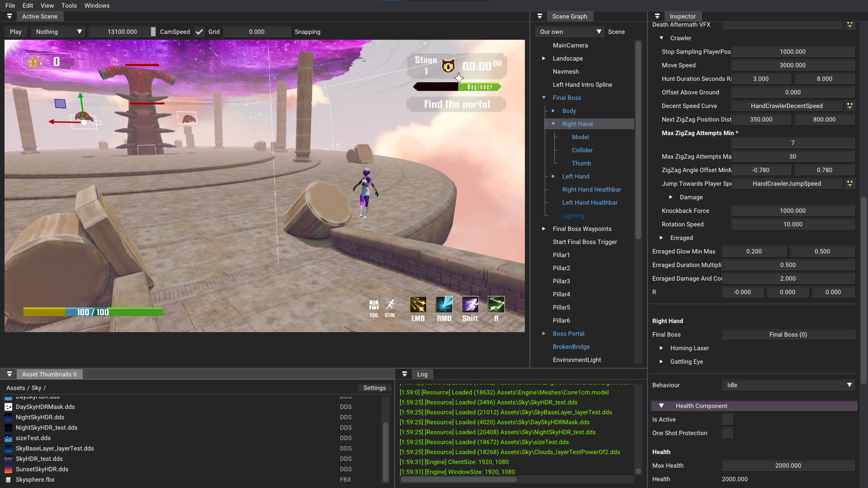The height and width of the screenshot is (488, 868).
Task: Click the SunsetSkyHDR.dds file thumbnail icon
Action: 8,469
